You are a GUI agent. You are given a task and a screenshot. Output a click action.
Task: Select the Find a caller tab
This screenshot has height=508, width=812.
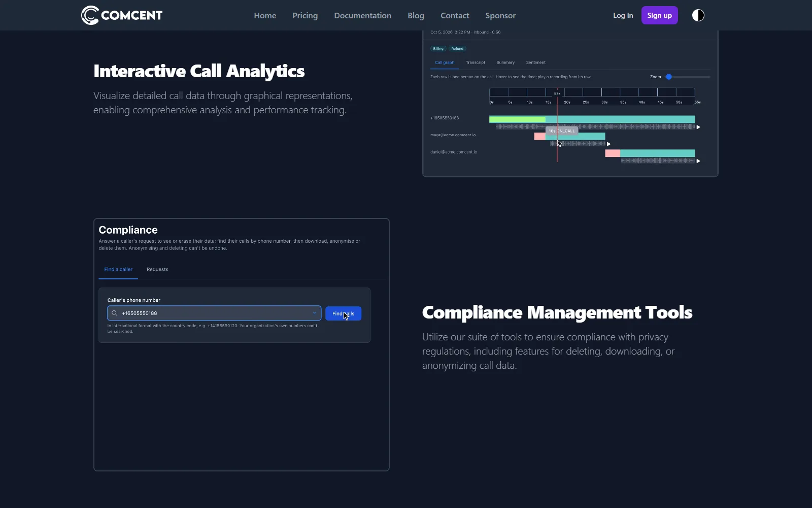click(x=118, y=269)
